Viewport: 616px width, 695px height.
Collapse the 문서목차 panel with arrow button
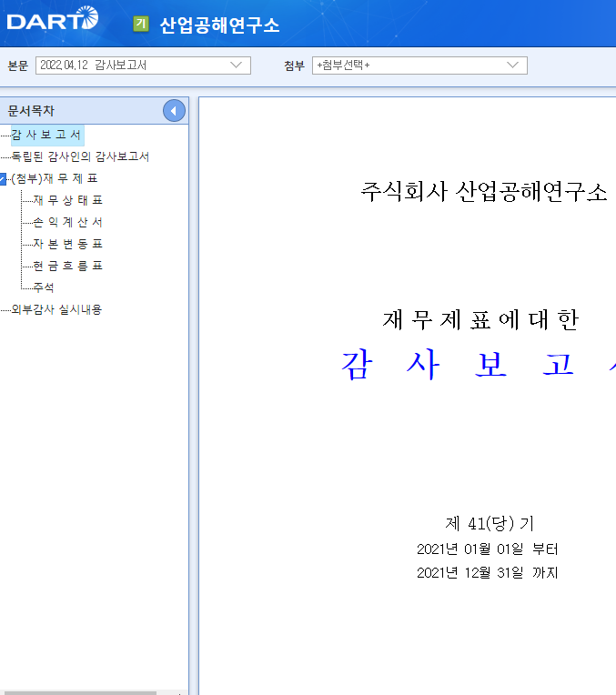click(174, 111)
